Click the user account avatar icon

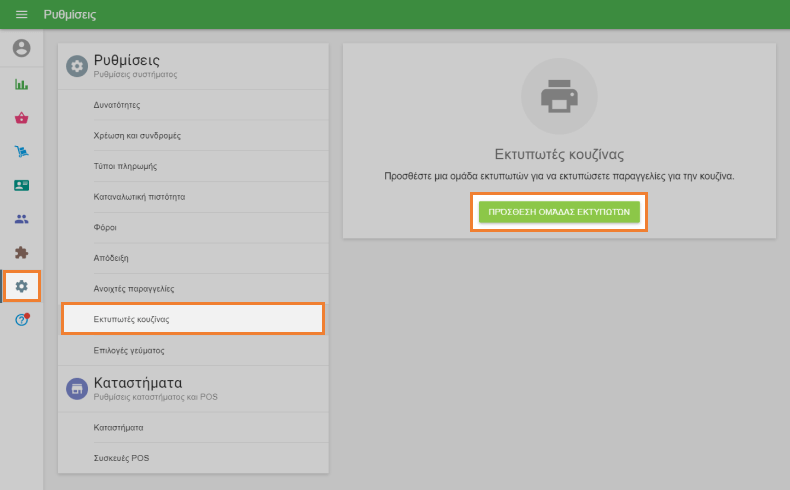point(21,48)
